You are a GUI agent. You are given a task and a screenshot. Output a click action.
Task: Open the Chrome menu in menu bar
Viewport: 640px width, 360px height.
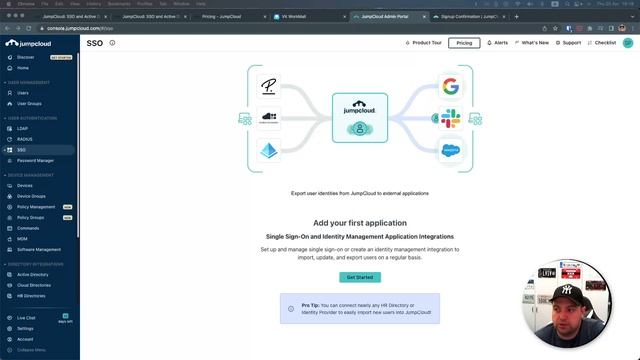26,4
